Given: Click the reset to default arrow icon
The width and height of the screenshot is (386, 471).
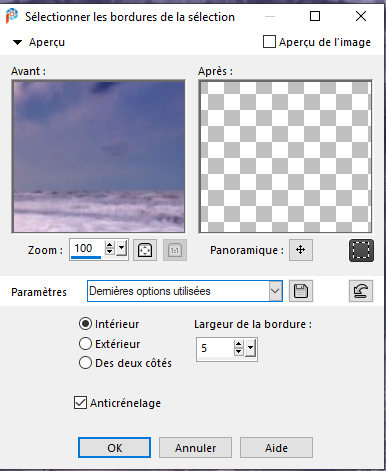Looking at the screenshot, I should coord(361,291).
